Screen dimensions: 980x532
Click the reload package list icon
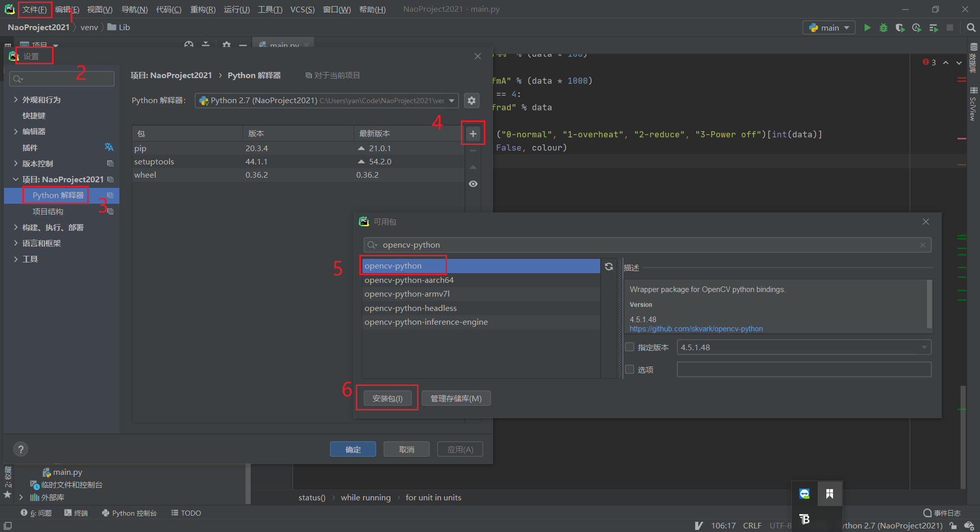[609, 267]
